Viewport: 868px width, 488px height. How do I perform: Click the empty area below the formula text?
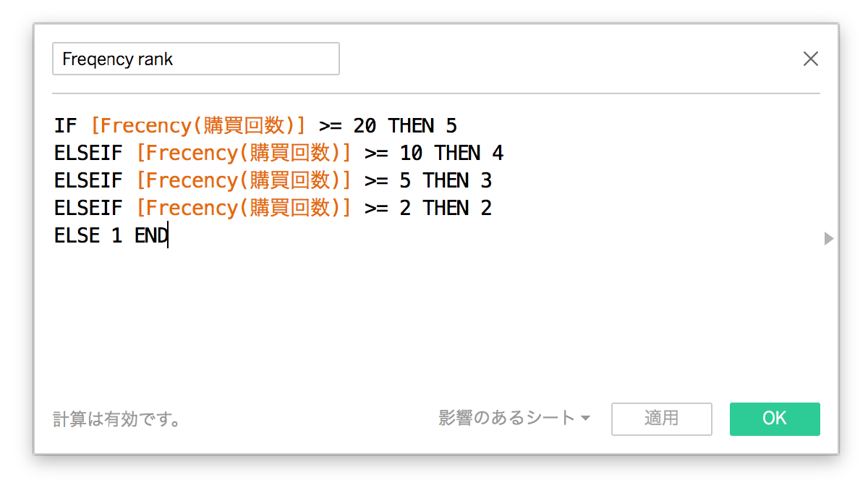click(434, 319)
